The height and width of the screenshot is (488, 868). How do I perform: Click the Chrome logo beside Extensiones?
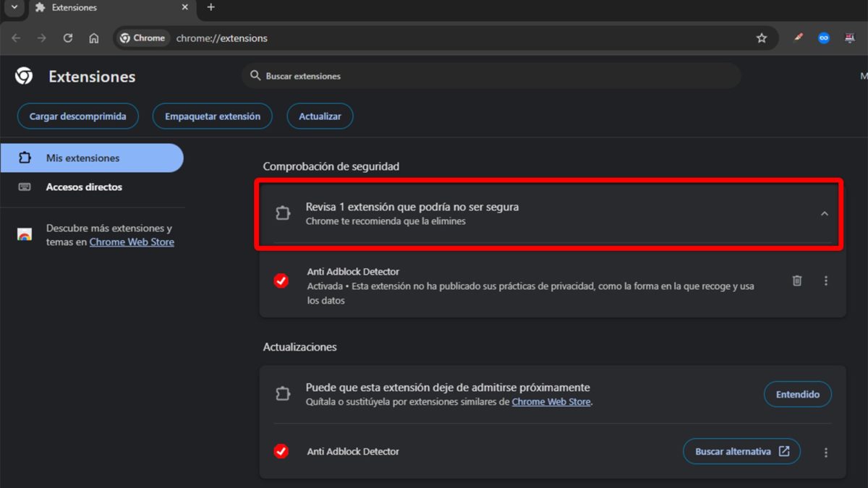(x=24, y=76)
